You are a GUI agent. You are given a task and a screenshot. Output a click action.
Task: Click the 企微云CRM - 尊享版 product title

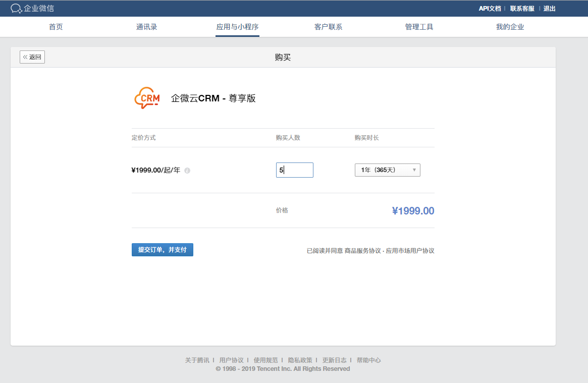pyautogui.click(x=213, y=98)
